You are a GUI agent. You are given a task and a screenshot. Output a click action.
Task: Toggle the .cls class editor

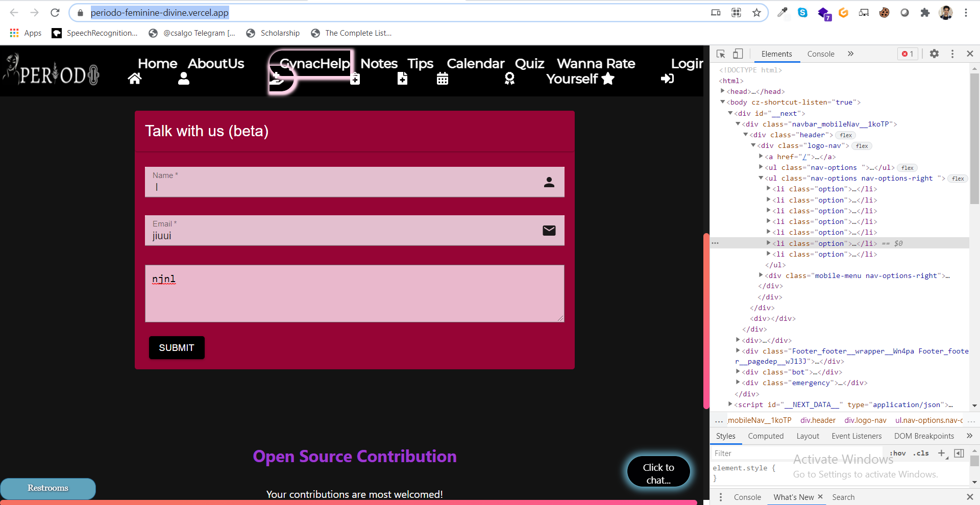(921, 453)
